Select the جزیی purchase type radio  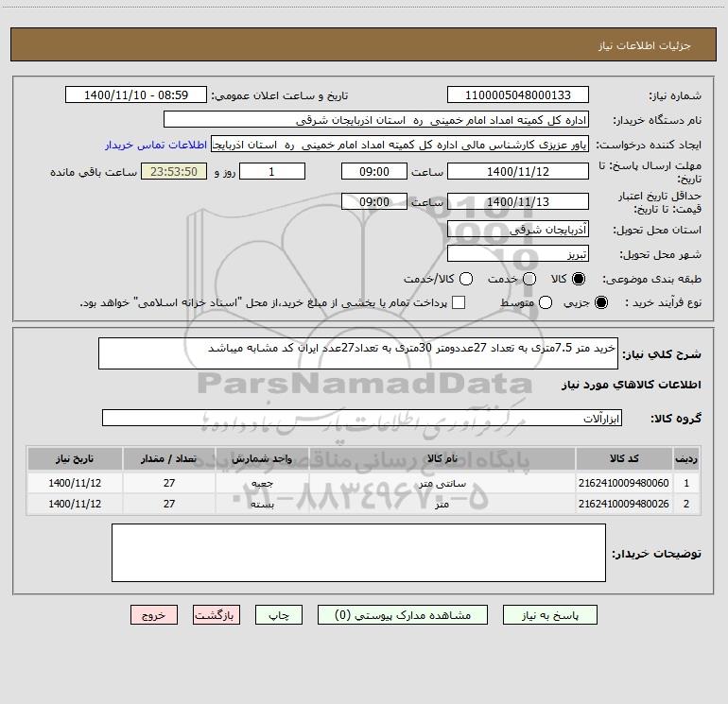600,302
